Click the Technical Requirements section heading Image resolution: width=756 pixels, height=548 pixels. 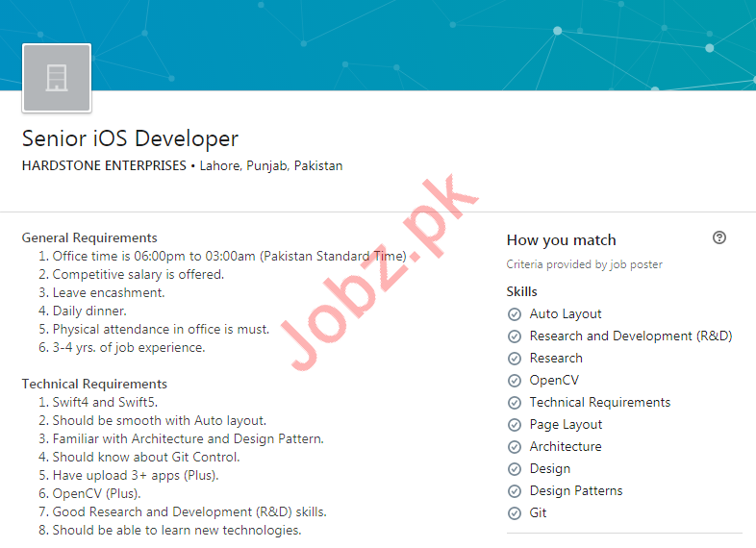(x=94, y=384)
